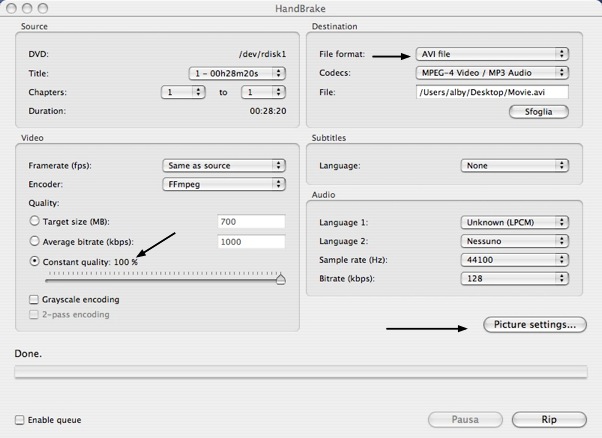Image resolution: width=602 pixels, height=438 pixels.
Task: Toggle the 2-pass encoding checkbox
Action: pyautogui.click(x=34, y=315)
